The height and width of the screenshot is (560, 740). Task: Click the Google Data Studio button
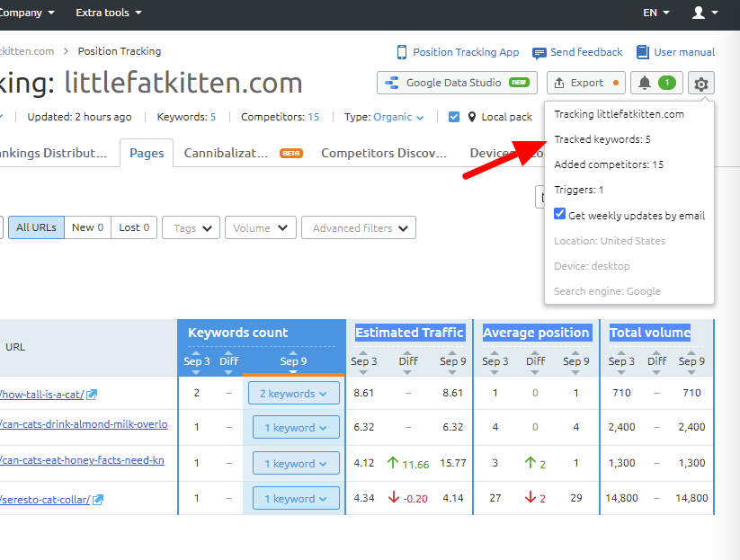[x=457, y=83]
